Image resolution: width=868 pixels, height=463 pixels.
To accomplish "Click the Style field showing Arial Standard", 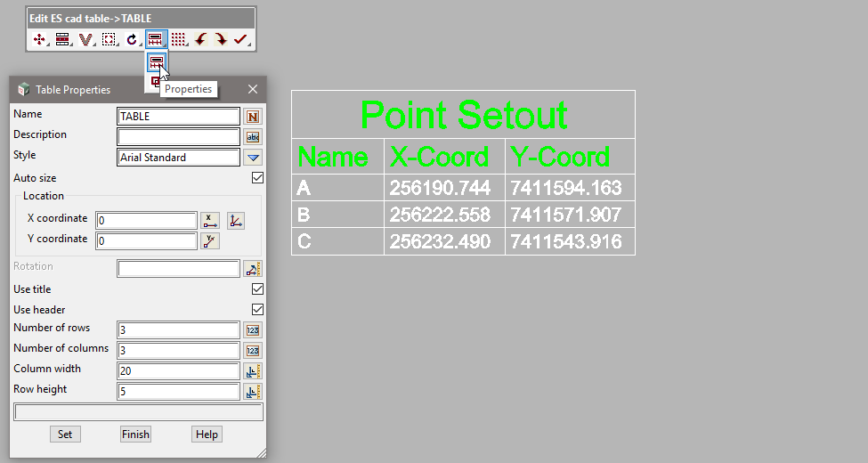I will (x=178, y=158).
